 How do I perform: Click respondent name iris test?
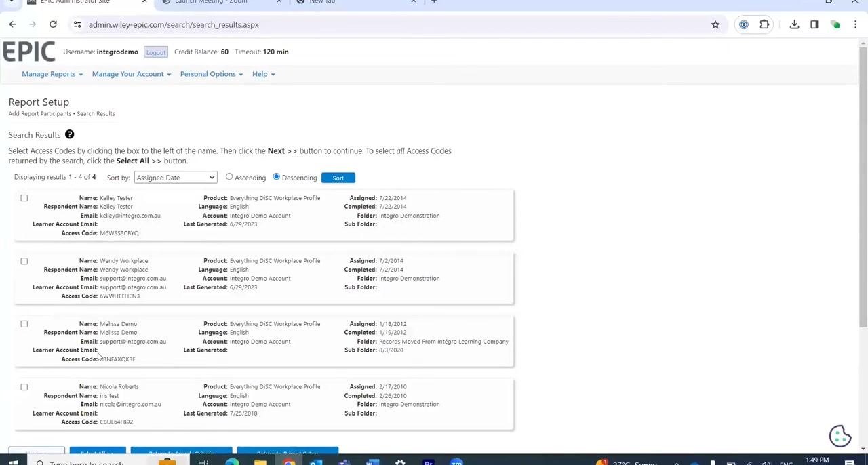tap(109, 396)
